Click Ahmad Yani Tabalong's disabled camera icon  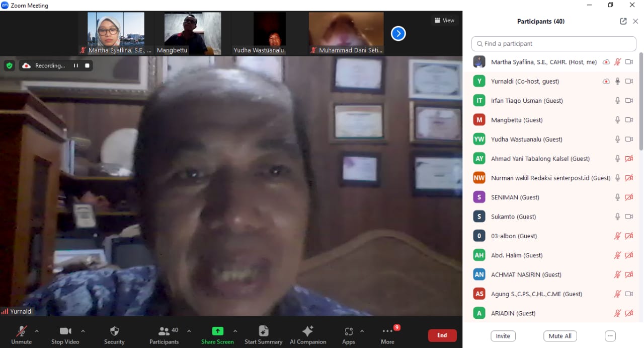[629, 159]
